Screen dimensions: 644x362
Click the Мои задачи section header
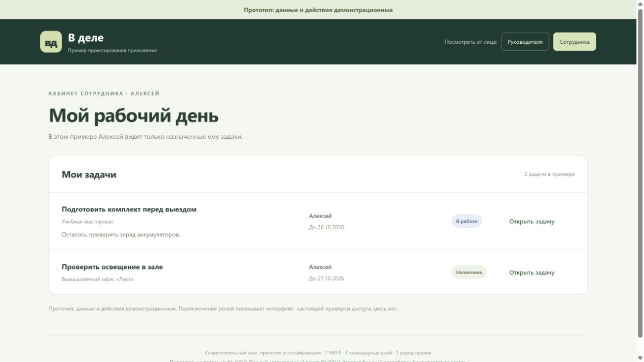point(89,174)
